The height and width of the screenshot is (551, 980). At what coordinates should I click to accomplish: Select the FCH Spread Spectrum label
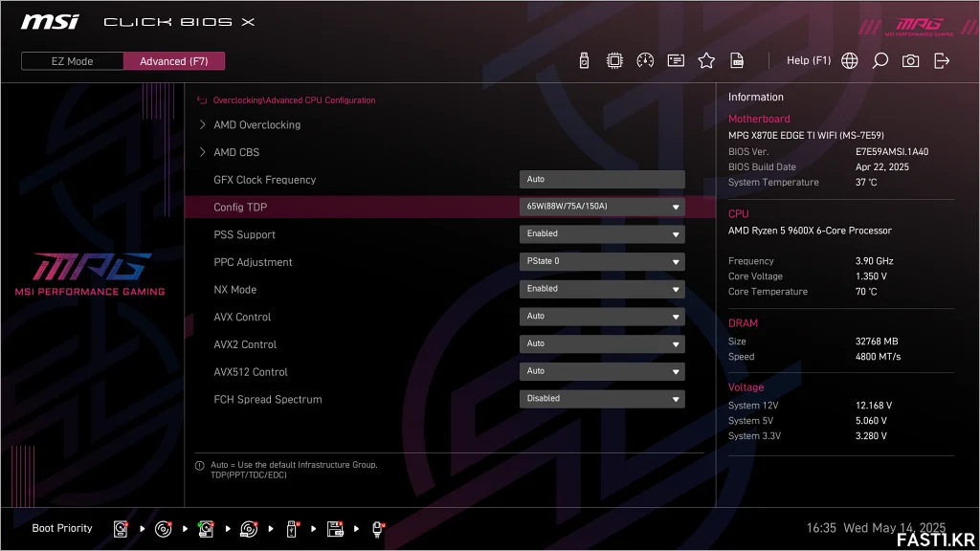point(268,400)
